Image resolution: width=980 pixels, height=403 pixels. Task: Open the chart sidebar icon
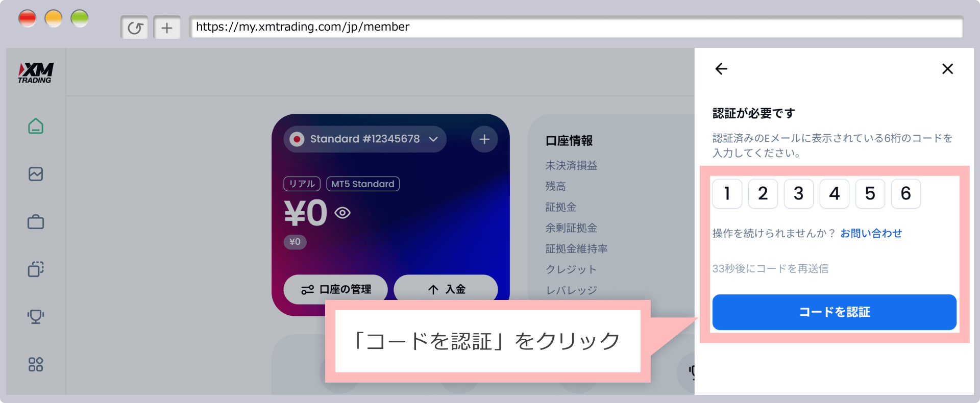pyautogui.click(x=36, y=174)
